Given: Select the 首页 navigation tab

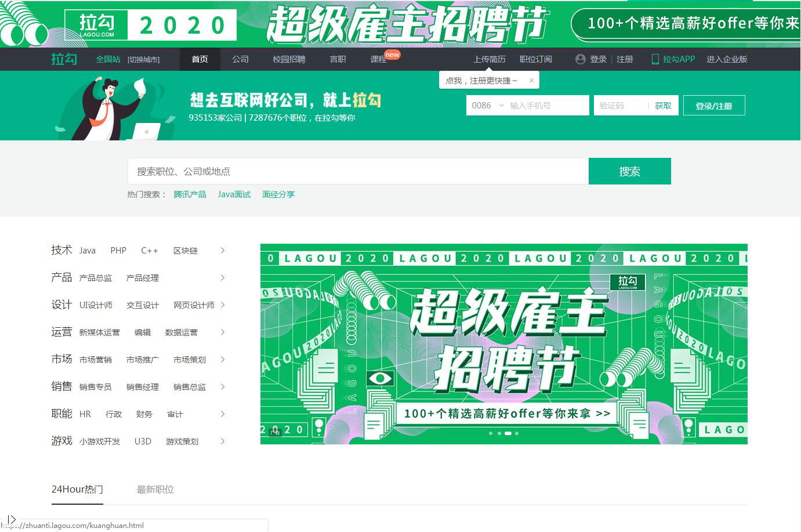Looking at the screenshot, I should tap(200, 59).
